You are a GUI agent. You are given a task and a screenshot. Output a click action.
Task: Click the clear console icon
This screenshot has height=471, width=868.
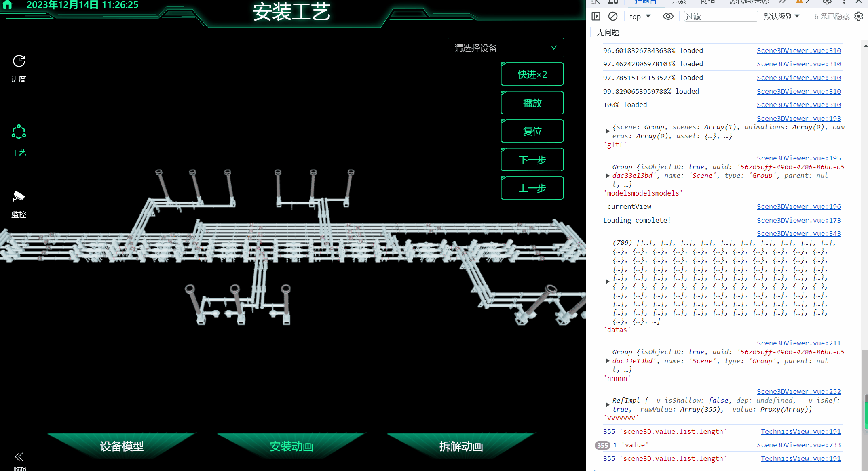point(613,16)
